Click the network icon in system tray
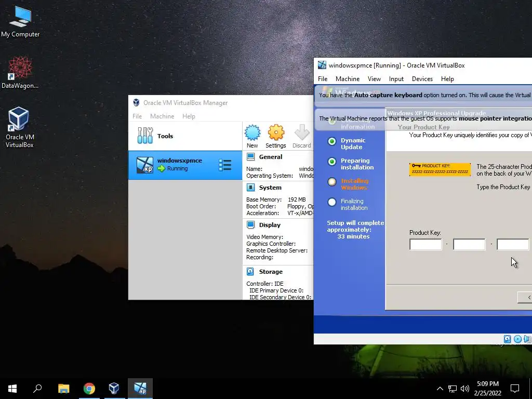The image size is (532, 399). pos(453,389)
